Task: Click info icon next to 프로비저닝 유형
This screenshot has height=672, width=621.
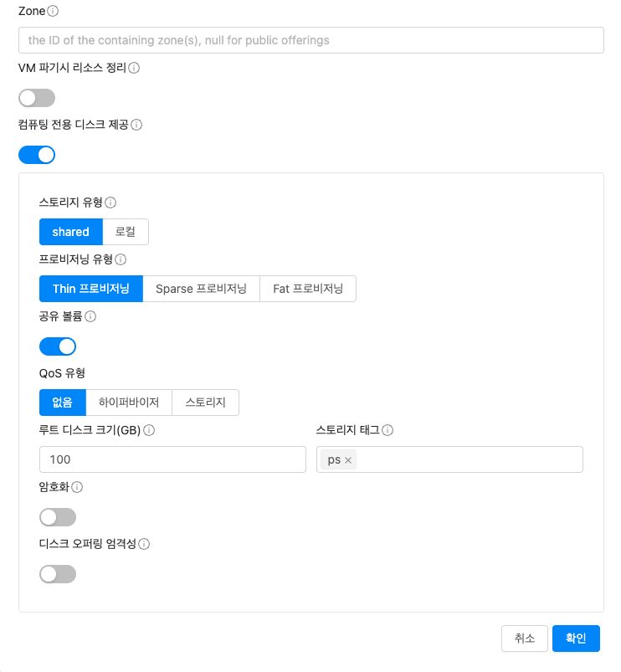Action: [x=121, y=259]
